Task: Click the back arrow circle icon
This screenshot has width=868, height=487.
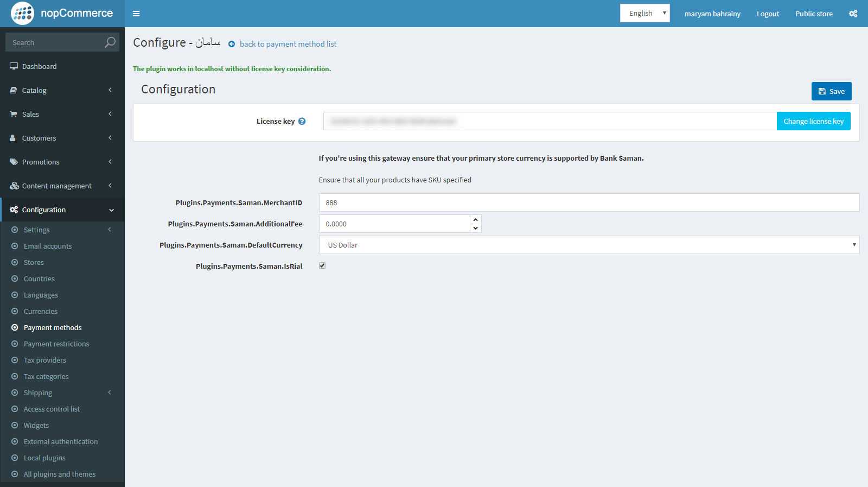Action: [232, 44]
